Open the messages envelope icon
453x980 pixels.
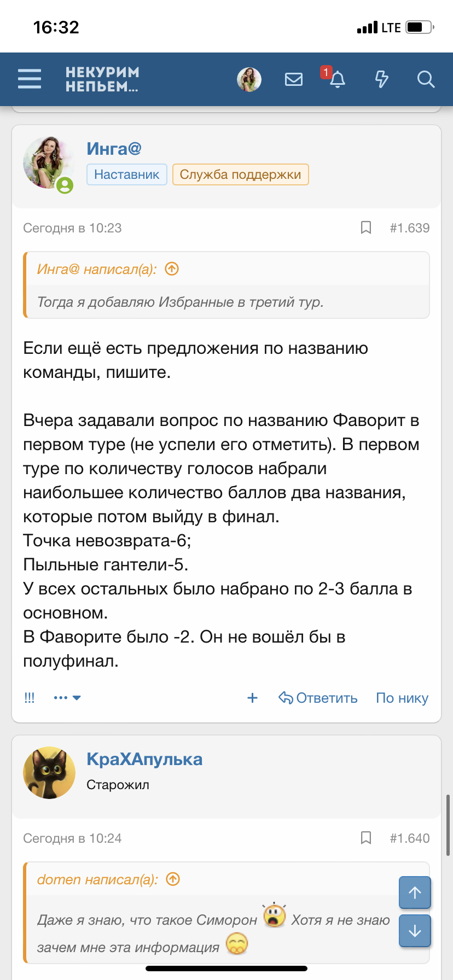[x=294, y=79]
